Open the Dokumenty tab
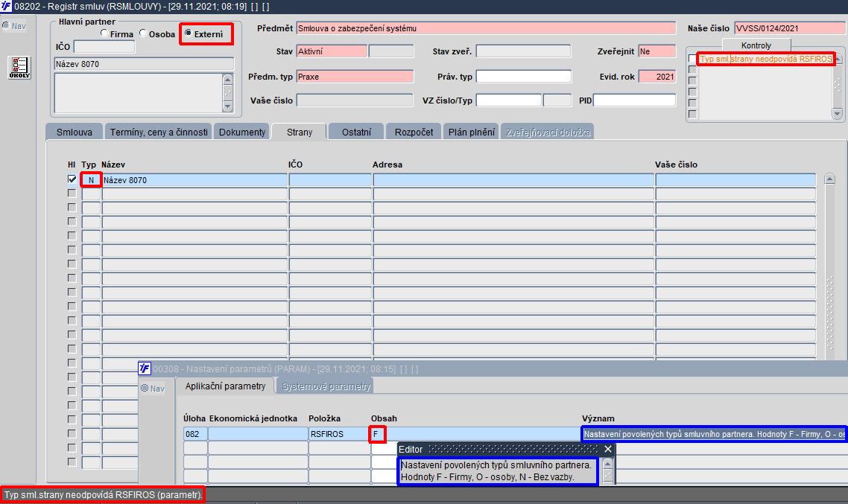Image resolution: width=848 pixels, height=504 pixels. [241, 132]
